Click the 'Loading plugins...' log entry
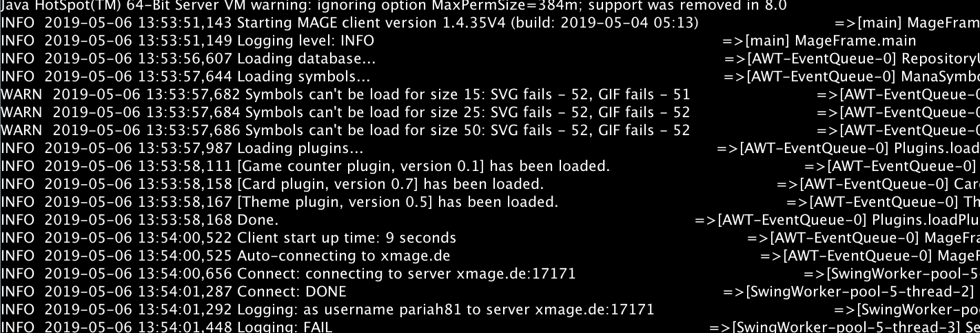The image size is (980, 333). (300, 148)
